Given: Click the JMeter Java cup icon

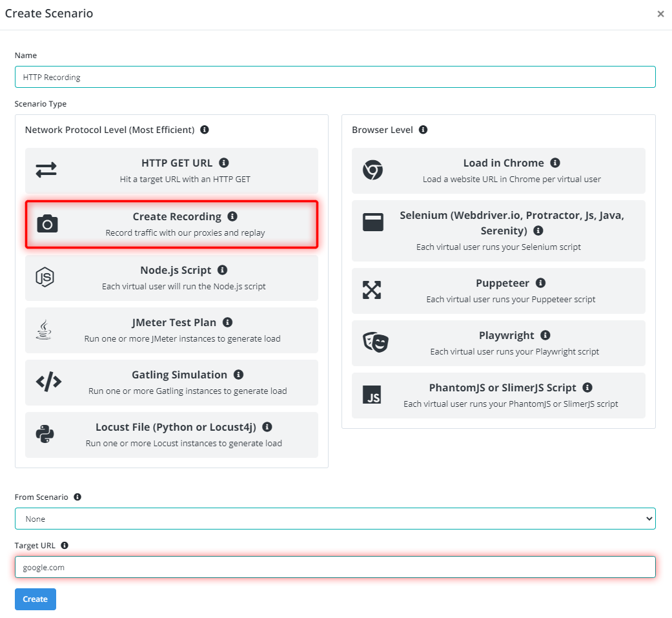Looking at the screenshot, I should pos(44,329).
